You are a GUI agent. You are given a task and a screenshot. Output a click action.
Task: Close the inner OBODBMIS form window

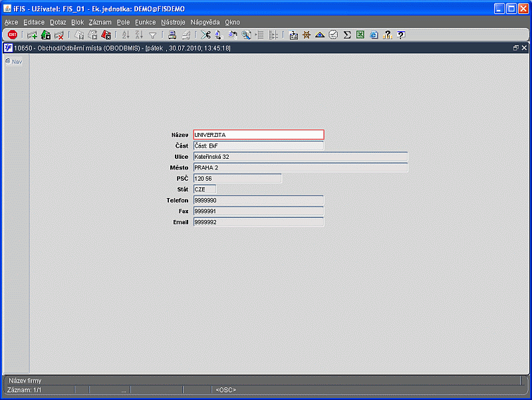pyautogui.click(x=524, y=48)
